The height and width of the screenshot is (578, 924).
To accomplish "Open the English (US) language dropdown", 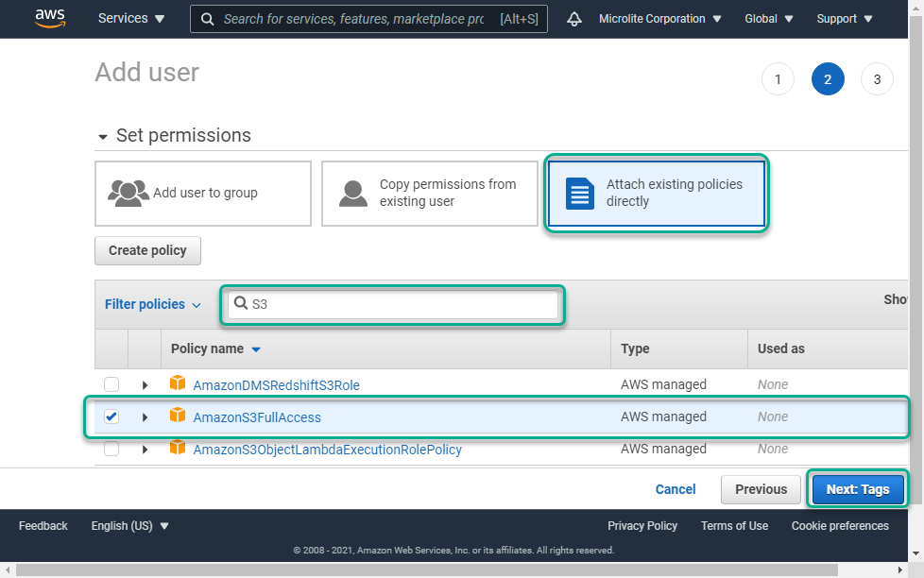I will pos(129,525).
